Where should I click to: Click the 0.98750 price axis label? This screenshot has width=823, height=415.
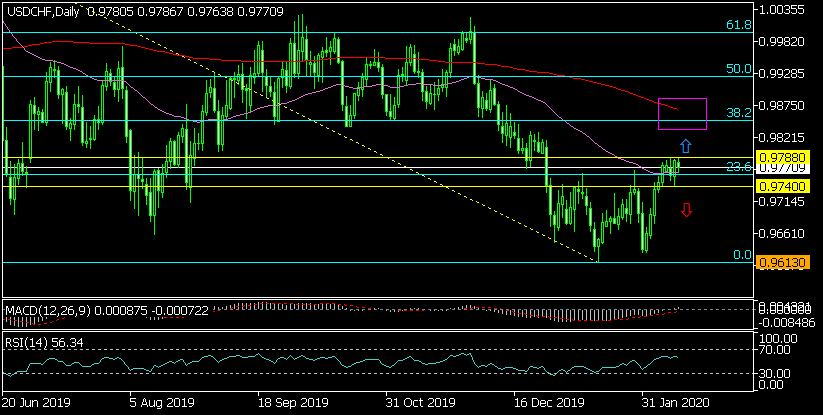tap(783, 106)
